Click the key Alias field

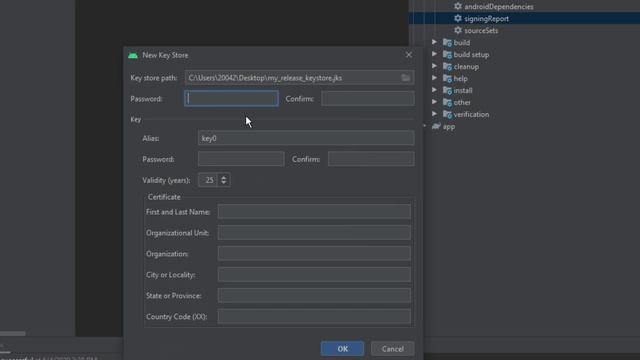point(306,138)
